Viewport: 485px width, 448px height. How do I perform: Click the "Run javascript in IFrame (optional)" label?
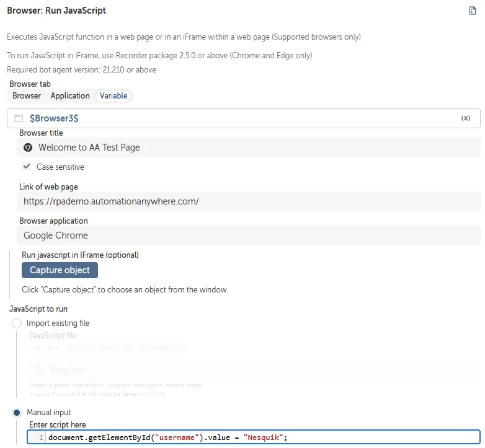[80, 255]
